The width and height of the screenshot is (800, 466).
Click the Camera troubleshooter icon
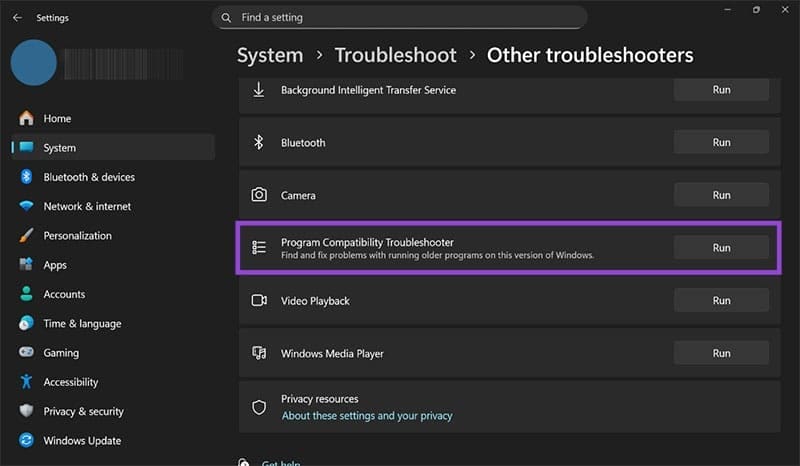pyautogui.click(x=259, y=195)
